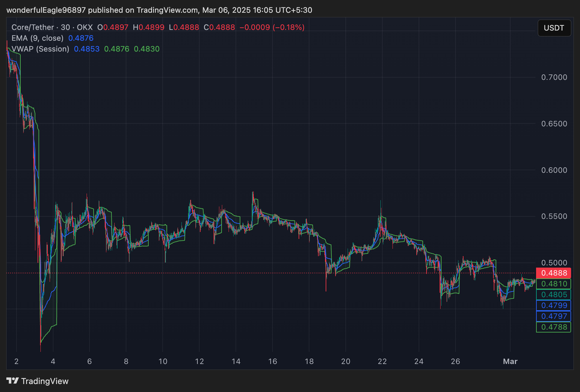This screenshot has height=392, width=580.
Task: Click the green 0.4788 price label
Action: (553, 327)
